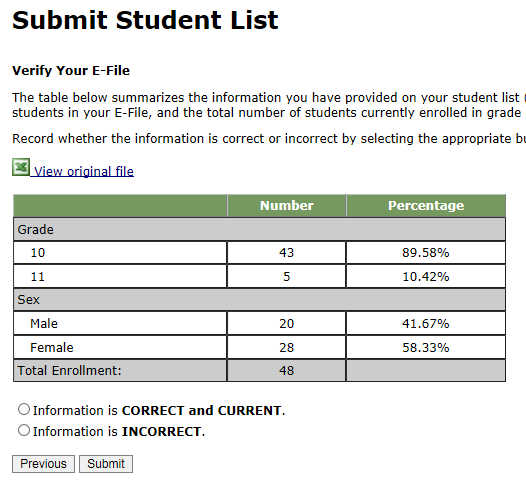Image resolution: width=526 pixels, height=502 pixels.
Task: Click the 10.42% percentage cell
Action: coord(426,276)
